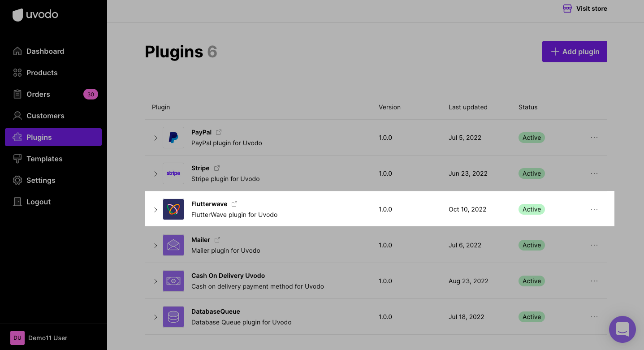This screenshot has width=644, height=350.
Task: Click the Stripe plugin logo thumbnail
Action: pyautogui.click(x=173, y=173)
